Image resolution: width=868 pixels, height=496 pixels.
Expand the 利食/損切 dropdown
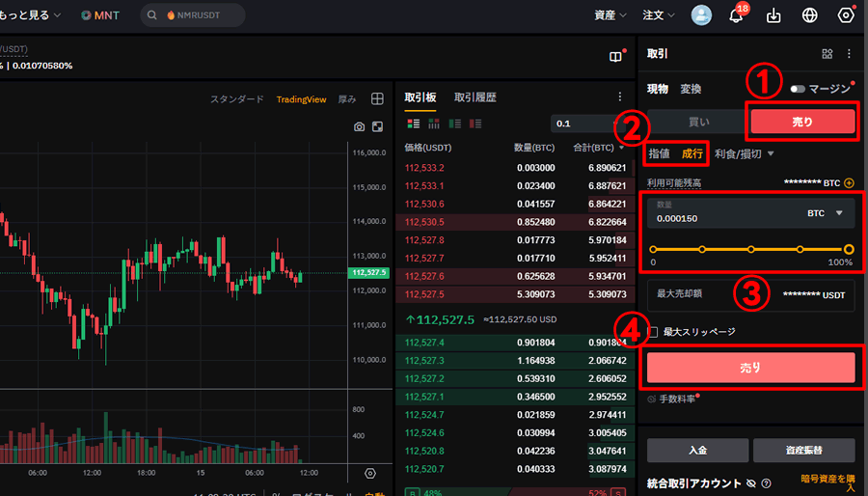pyautogui.click(x=745, y=153)
